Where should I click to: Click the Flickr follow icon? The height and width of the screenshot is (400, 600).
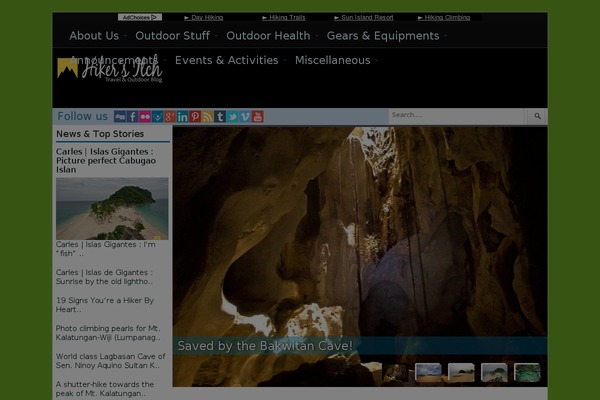point(145,117)
